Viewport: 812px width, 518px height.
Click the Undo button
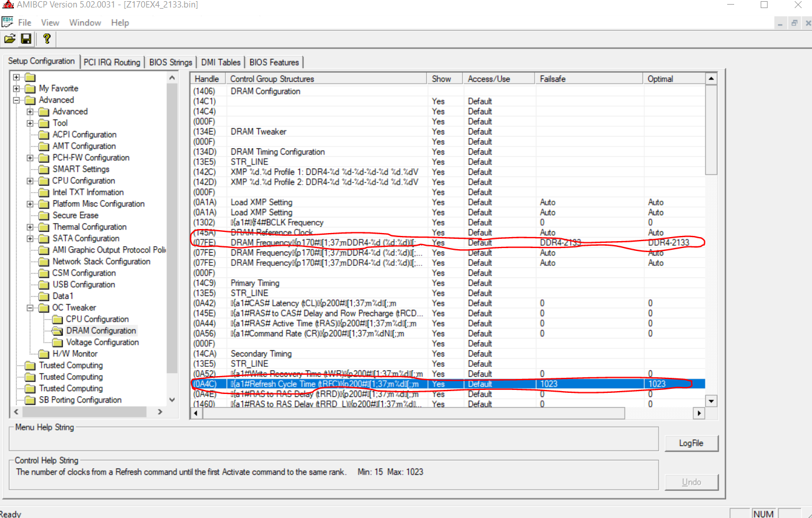[x=691, y=482]
